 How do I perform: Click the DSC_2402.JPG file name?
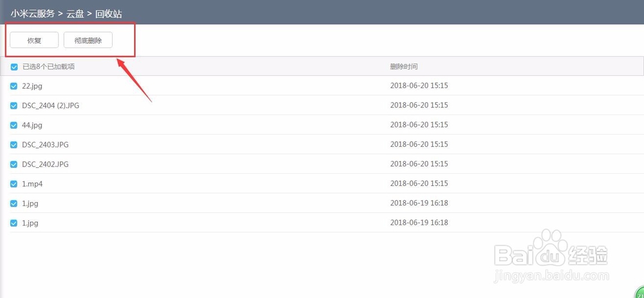click(45, 165)
